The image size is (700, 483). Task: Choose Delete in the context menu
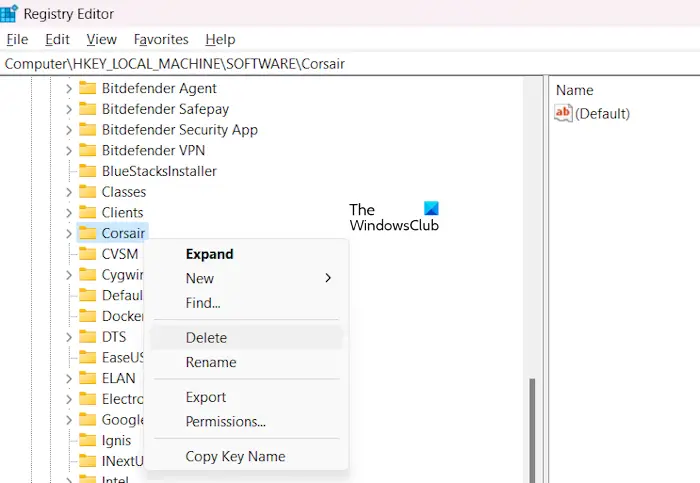[246, 337]
